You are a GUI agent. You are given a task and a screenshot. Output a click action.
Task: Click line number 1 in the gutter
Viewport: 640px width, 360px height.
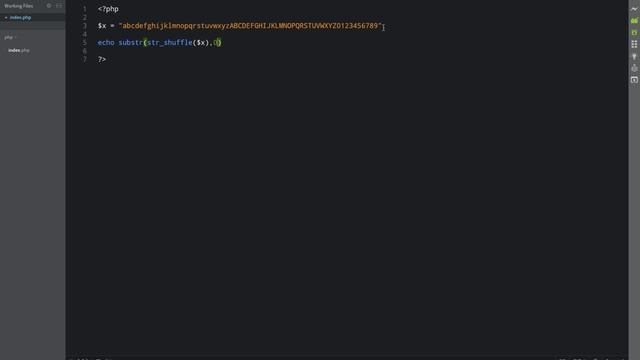click(84, 9)
